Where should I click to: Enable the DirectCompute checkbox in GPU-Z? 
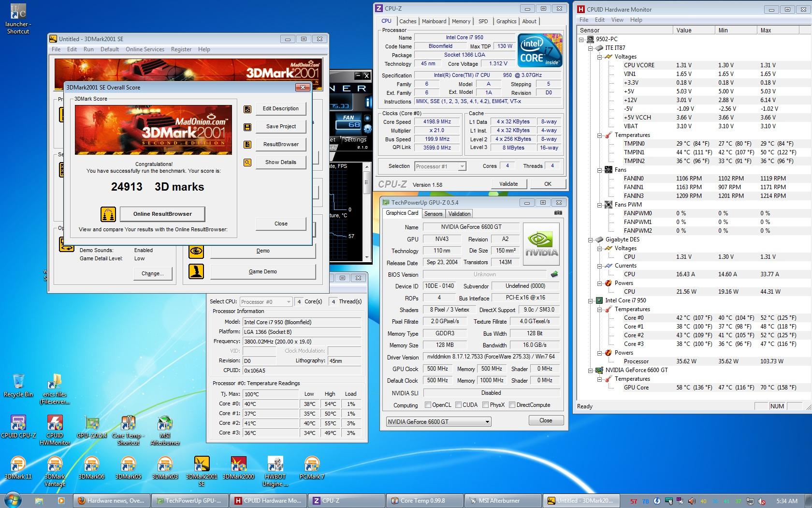pyautogui.click(x=512, y=405)
